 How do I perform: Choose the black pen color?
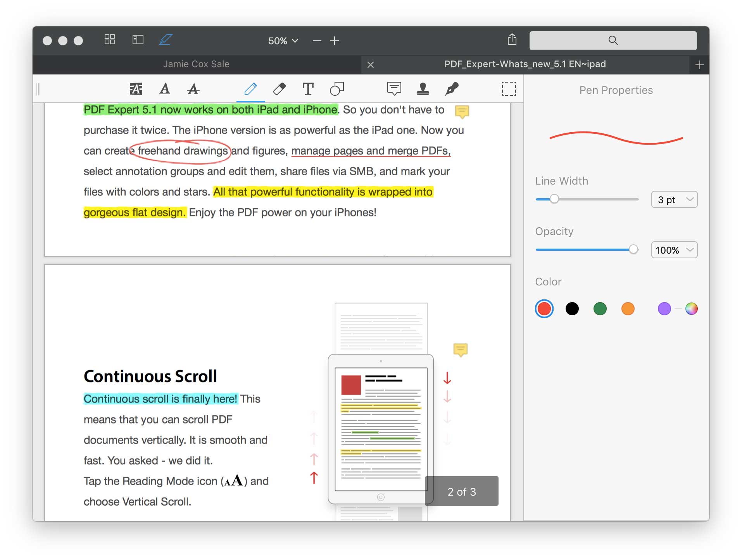pos(572,309)
